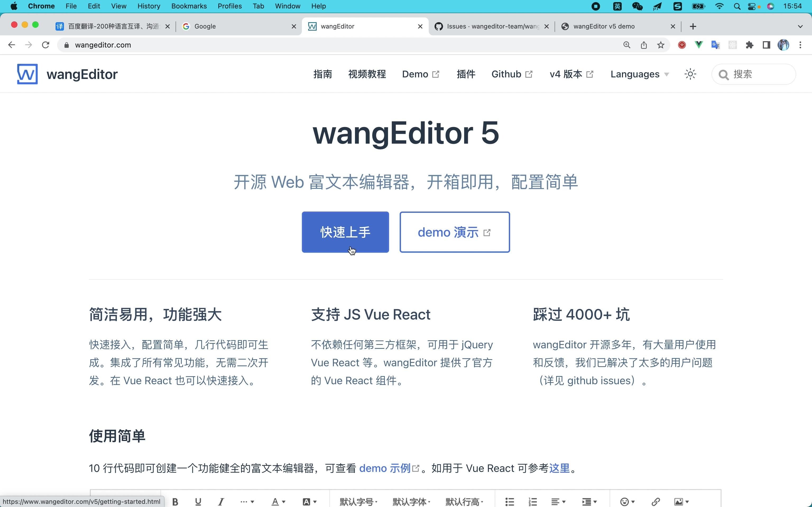Toggle the light/dark mode switcher
This screenshot has width=812, height=507.
tap(690, 74)
